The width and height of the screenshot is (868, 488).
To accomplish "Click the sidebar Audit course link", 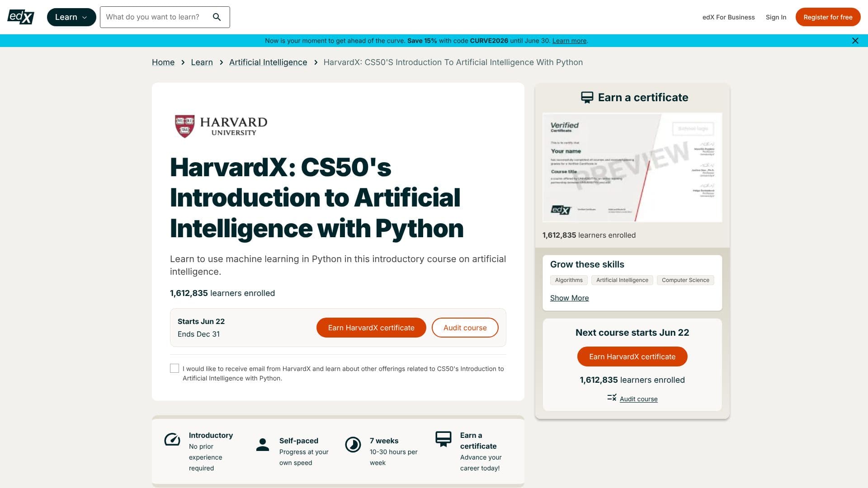I will 638,399.
